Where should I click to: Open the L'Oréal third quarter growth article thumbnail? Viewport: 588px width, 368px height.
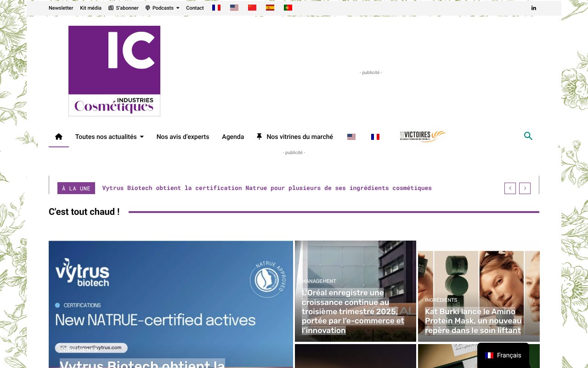(355, 291)
